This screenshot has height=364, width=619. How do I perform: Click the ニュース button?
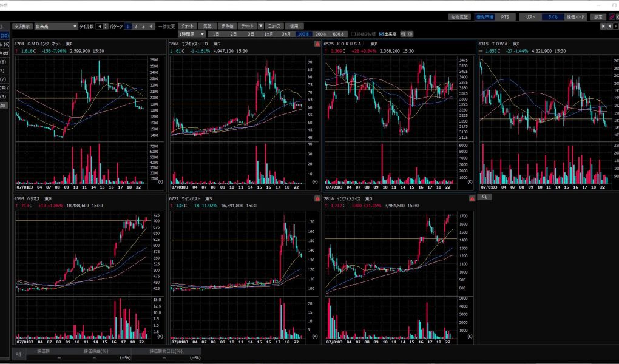coord(274,27)
